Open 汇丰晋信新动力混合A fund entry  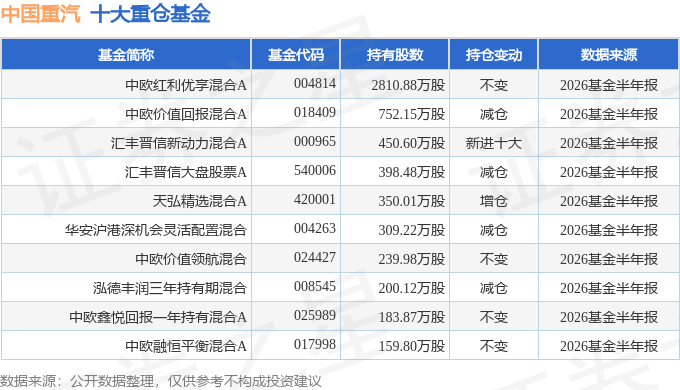click(178, 143)
